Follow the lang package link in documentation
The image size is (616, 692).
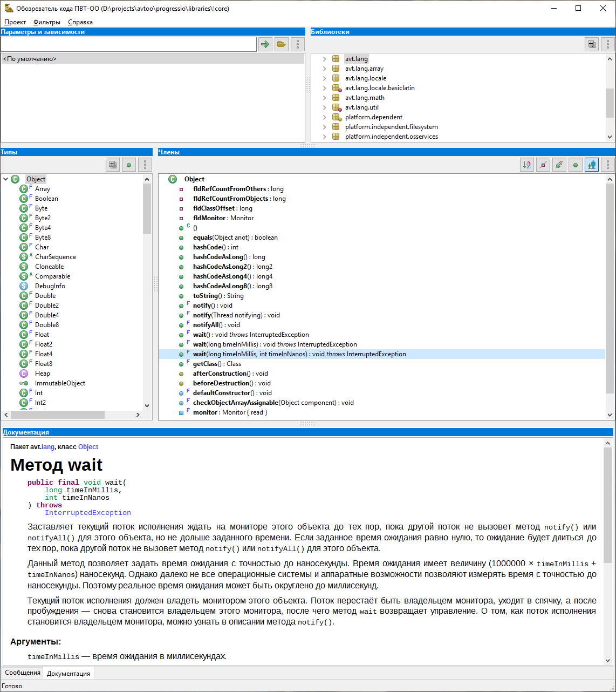48,447
